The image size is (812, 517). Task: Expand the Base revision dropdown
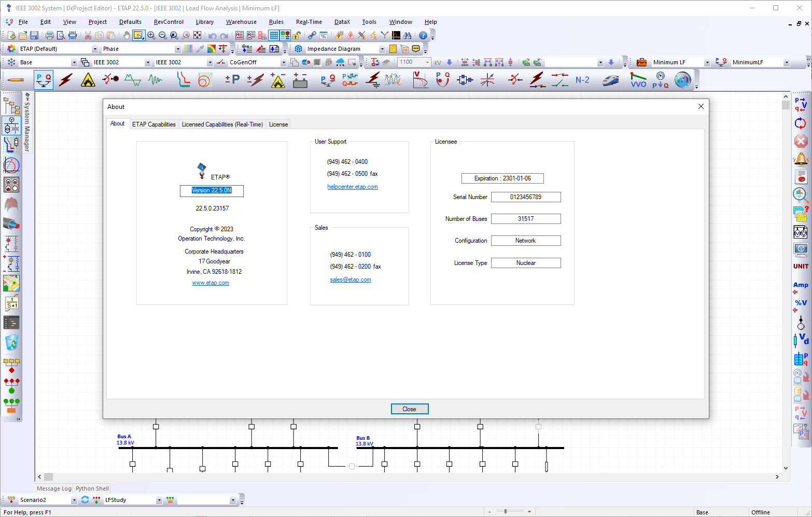pyautogui.click(x=74, y=62)
